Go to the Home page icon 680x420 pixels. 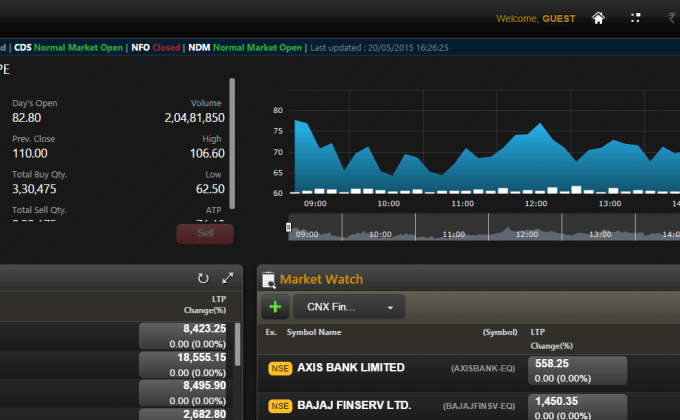click(x=598, y=18)
